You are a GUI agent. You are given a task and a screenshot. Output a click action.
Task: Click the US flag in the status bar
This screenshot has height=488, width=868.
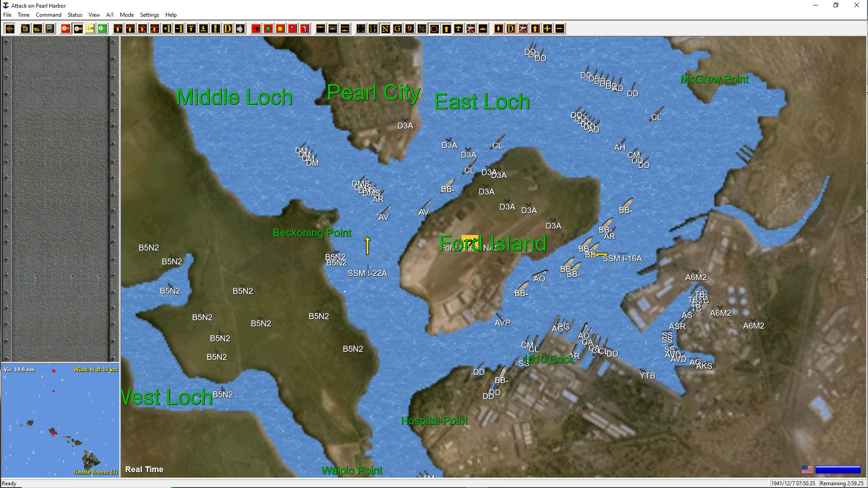click(807, 469)
